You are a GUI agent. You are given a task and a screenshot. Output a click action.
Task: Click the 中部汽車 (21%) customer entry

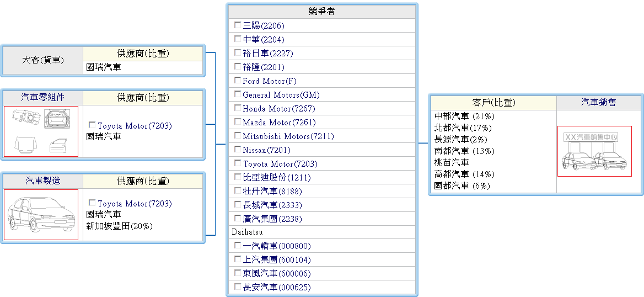(464, 116)
